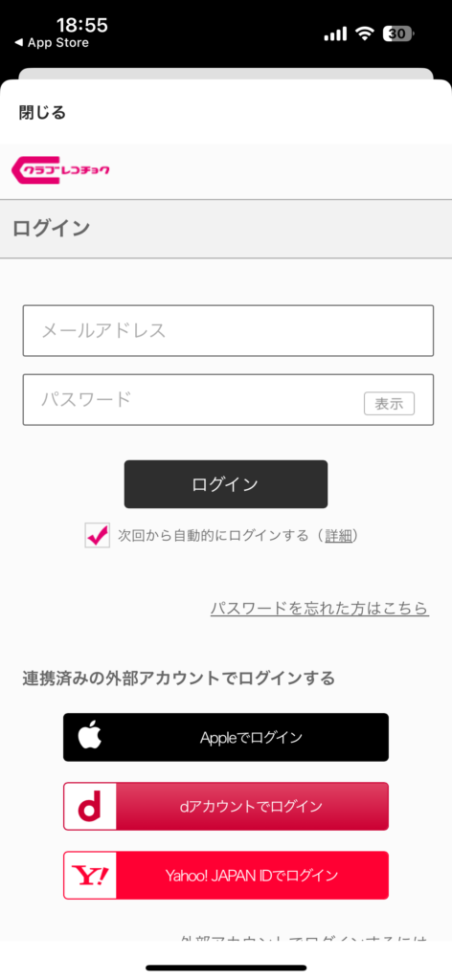Tap the Yahoo Y! logo icon

[x=89, y=875]
